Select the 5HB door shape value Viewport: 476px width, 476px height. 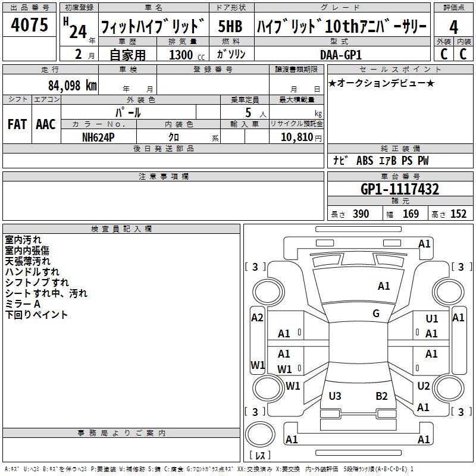click(230, 26)
